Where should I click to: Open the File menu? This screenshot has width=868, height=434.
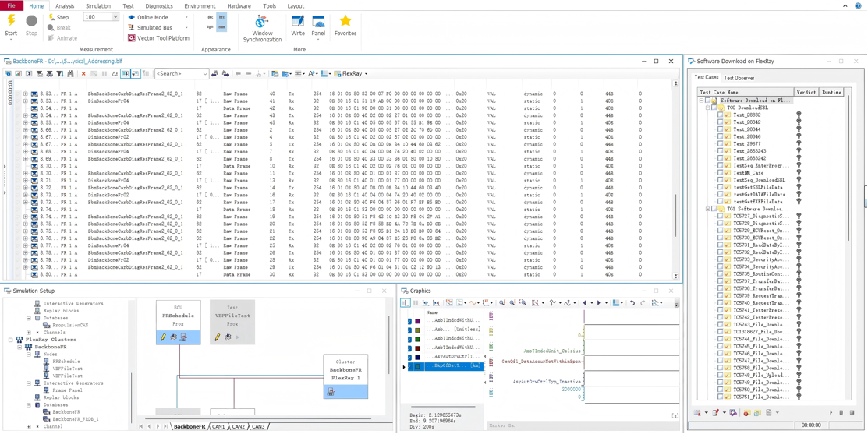coord(12,6)
